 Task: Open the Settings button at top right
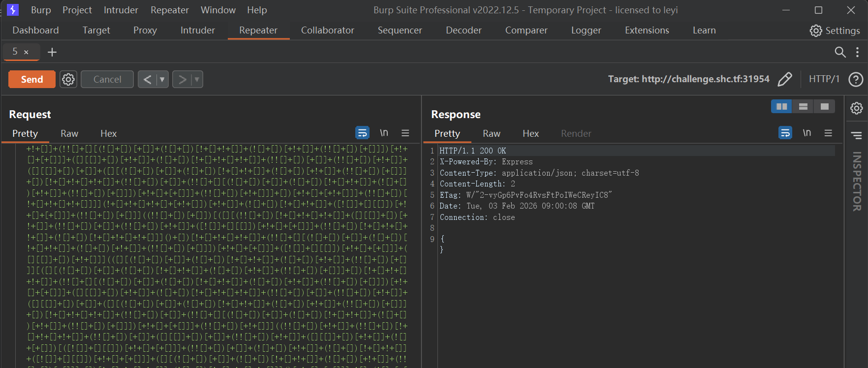835,31
